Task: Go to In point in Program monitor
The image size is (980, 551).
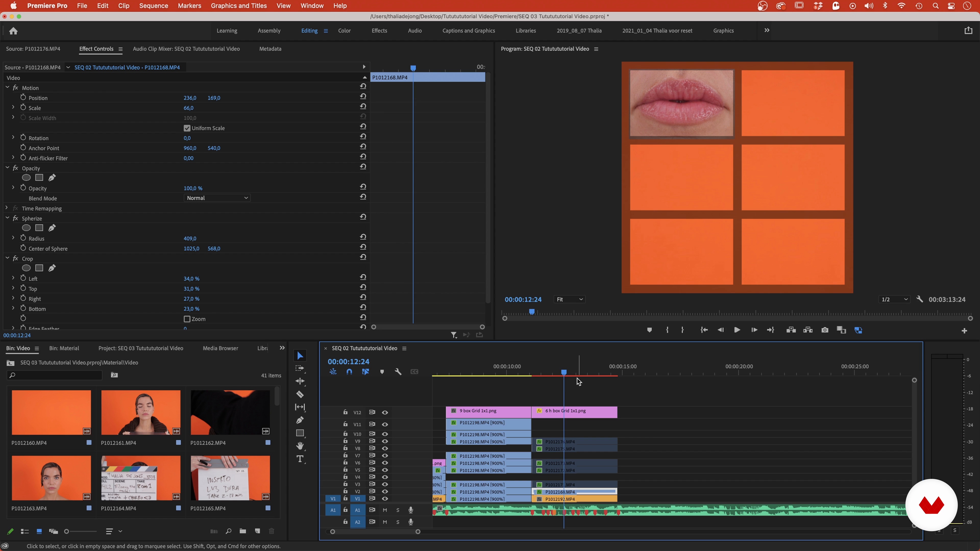Action: click(704, 330)
